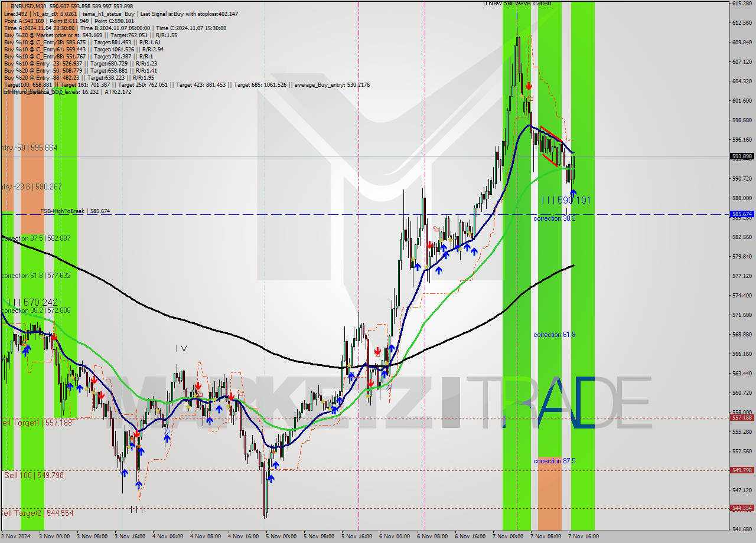Click the Buy %20 Entry -88 482.23 line
The width and height of the screenshot is (756, 543).
coord(79,77)
